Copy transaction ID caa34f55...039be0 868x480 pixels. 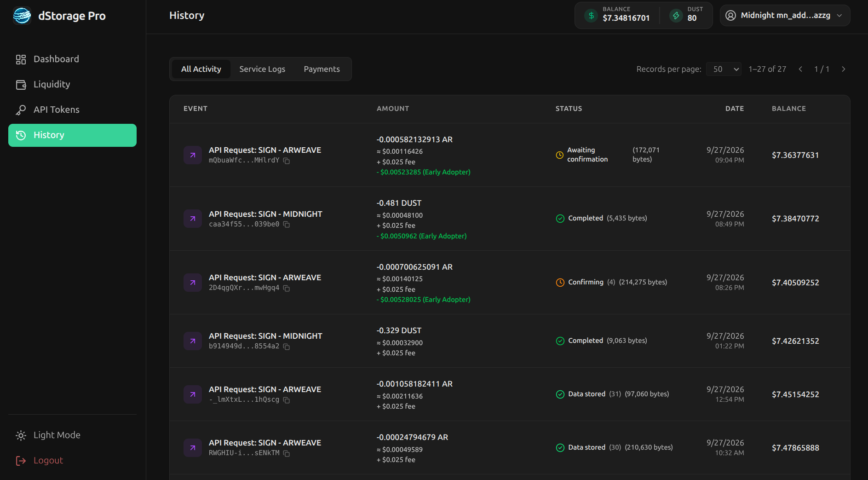tap(286, 225)
